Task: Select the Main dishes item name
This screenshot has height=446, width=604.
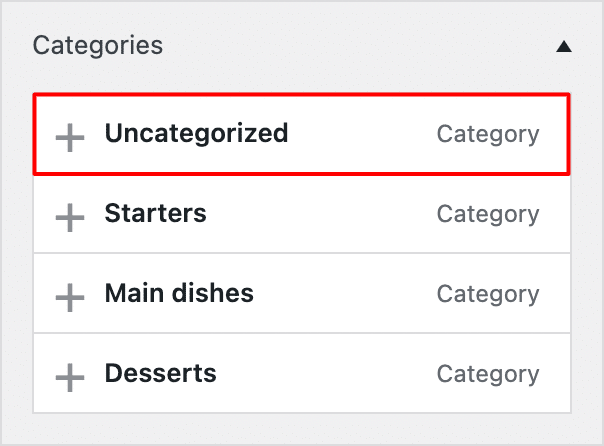Action: pos(179,293)
